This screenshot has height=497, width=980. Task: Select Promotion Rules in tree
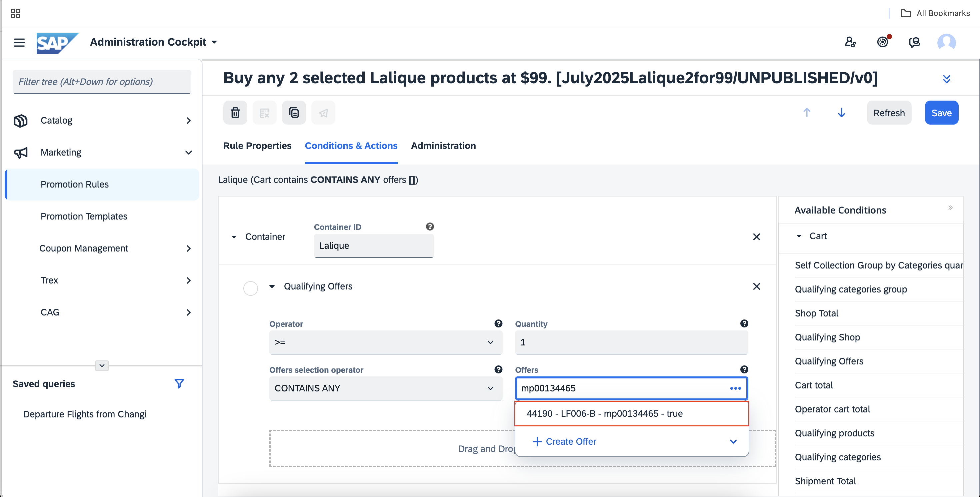click(x=102, y=185)
